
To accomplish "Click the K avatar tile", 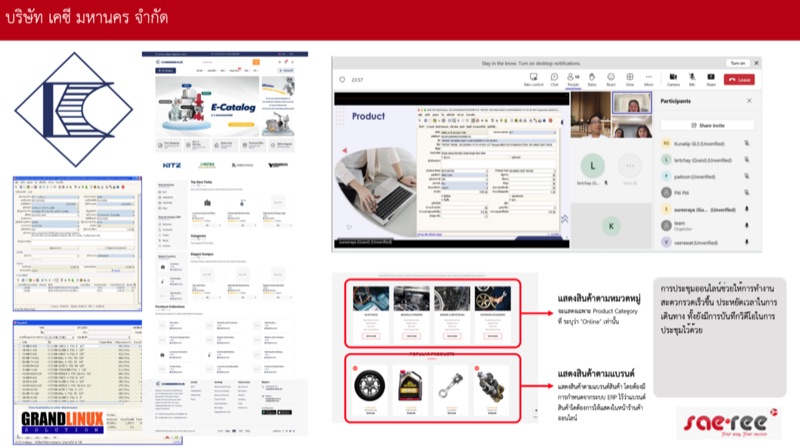I will click(x=611, y=226).
